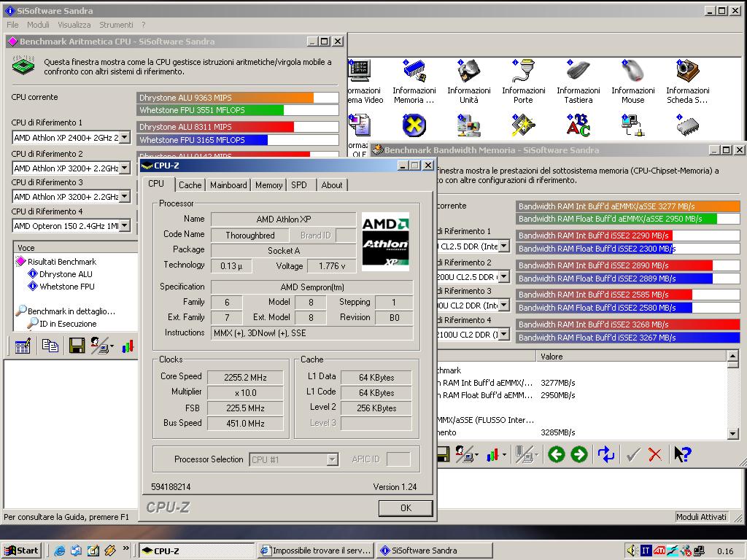Click the Windows Start button

(21, 551)
